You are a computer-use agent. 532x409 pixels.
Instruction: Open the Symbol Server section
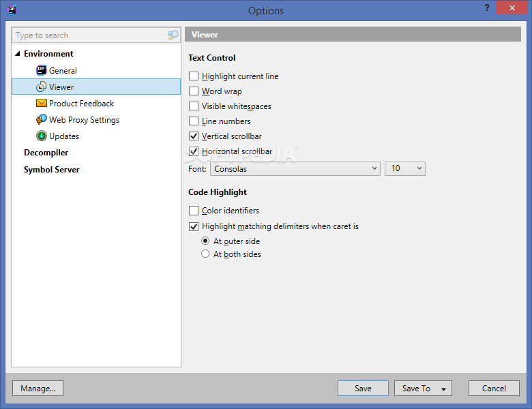coord(51,169)
